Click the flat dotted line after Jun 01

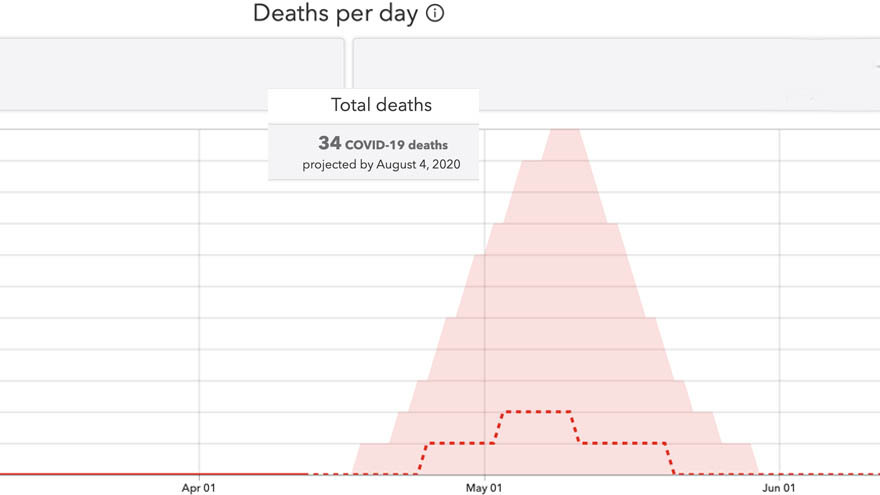(x=830, y=474)
